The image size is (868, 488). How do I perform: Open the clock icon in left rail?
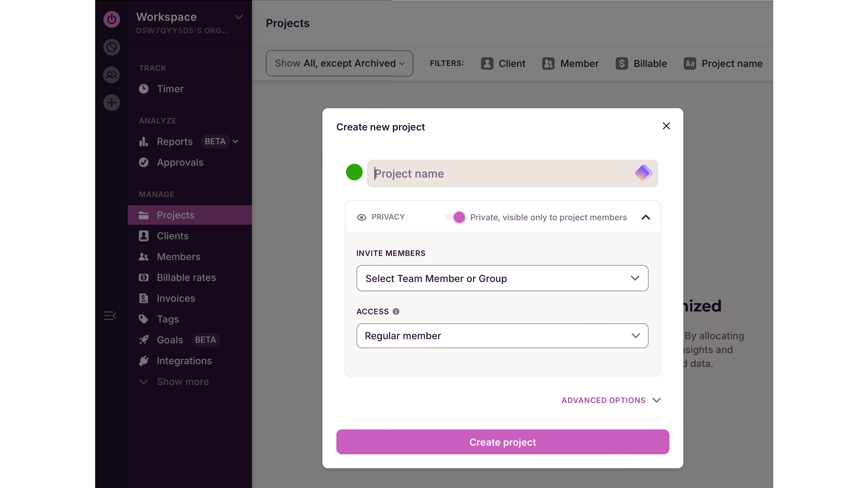(x=111, y=47)
